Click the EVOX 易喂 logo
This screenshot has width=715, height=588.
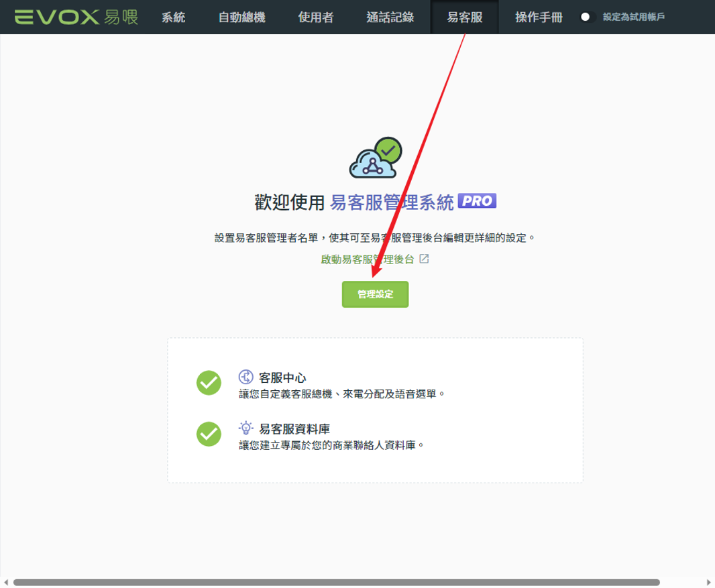(x=76, y=17)
